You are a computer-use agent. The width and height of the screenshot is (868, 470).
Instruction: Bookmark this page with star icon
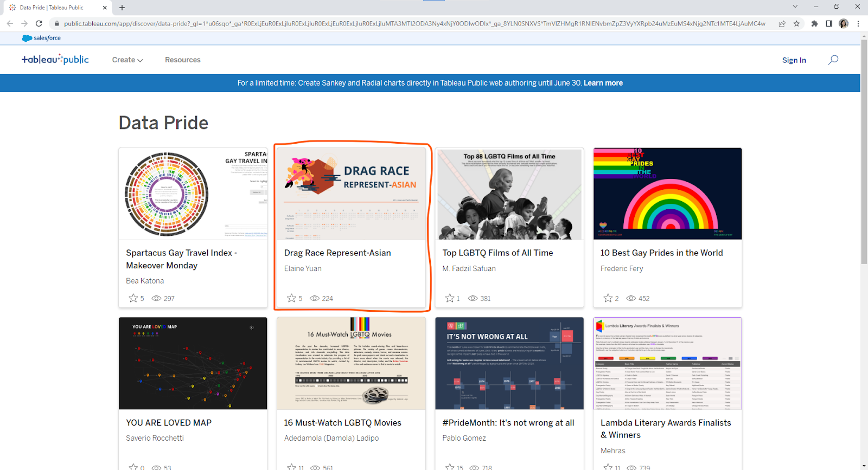(x=796, y=23)
